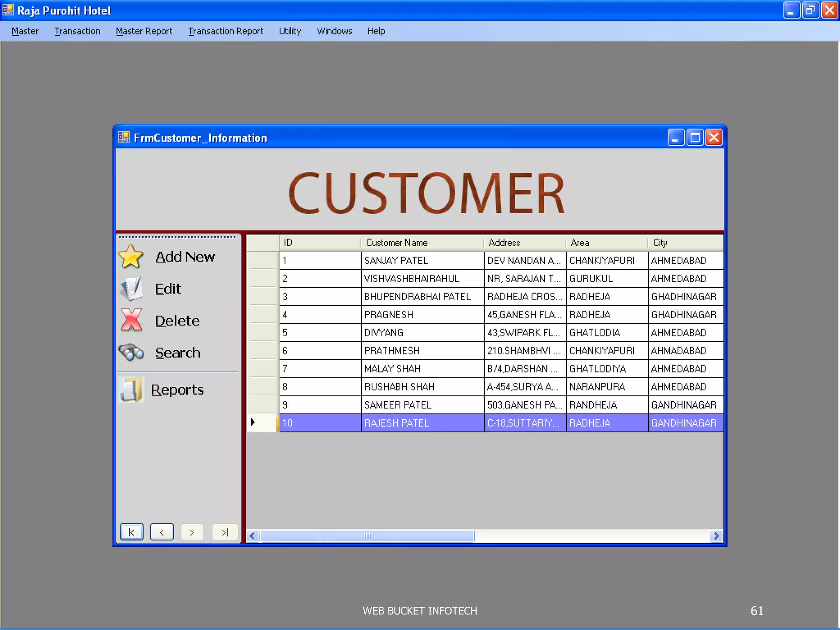
Task: Select the BHUPENDRABHAI PATEL cell
Action: pos(422,297)
